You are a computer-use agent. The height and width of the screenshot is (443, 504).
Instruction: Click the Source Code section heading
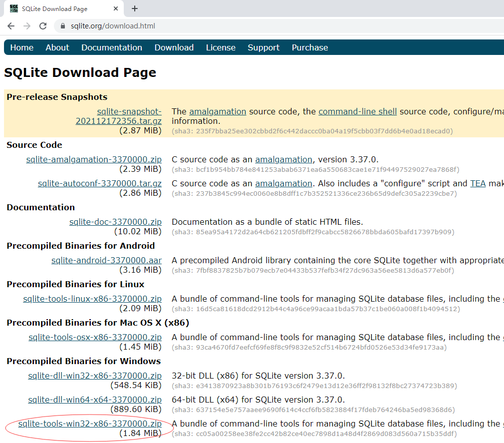[34, 145]
